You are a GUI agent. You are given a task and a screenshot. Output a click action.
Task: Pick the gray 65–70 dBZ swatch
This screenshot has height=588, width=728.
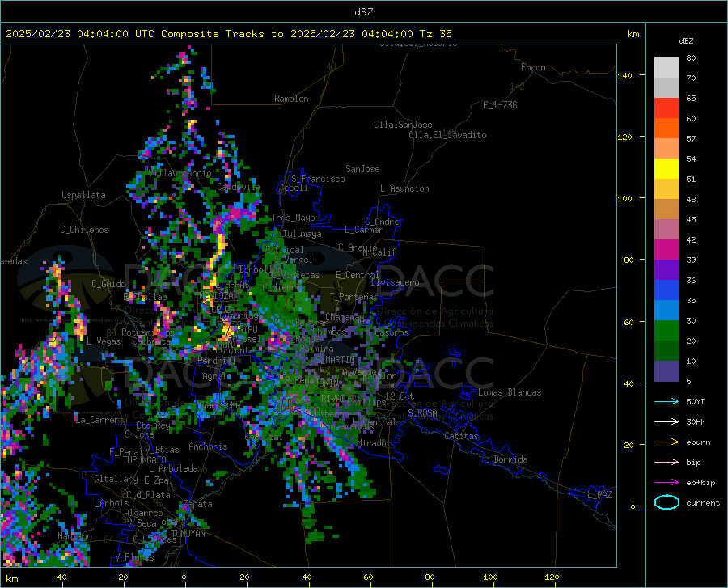pos(667,88)
